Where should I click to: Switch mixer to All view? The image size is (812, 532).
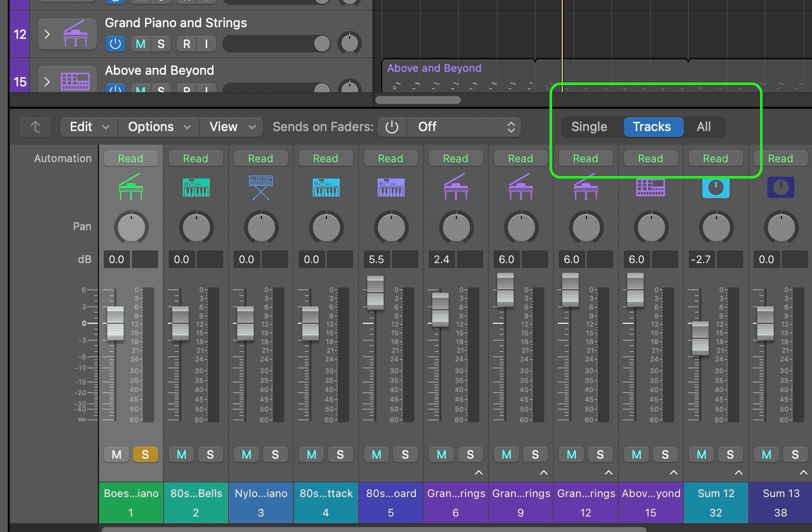[x=703, y=127]
